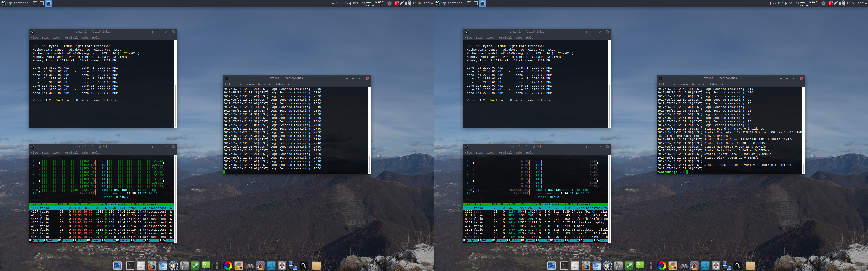
Task: Open Edit menu in the stressapptest htop terminal
Action: click(x=45, y=152)
